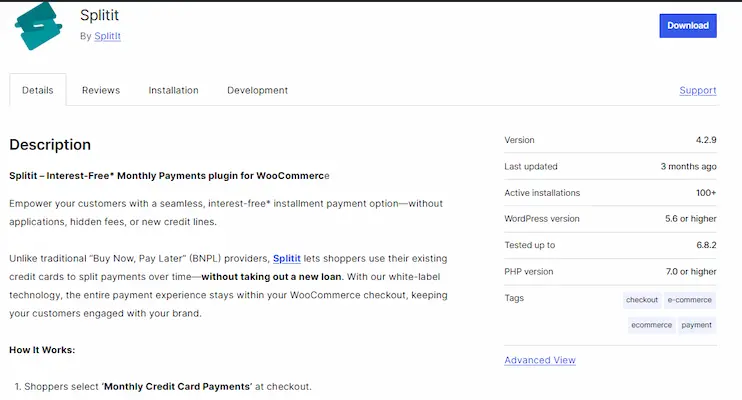Click '7.0 or higher' PHP version
This screenshot has width=742, height=400.
[x=691, y=272]
